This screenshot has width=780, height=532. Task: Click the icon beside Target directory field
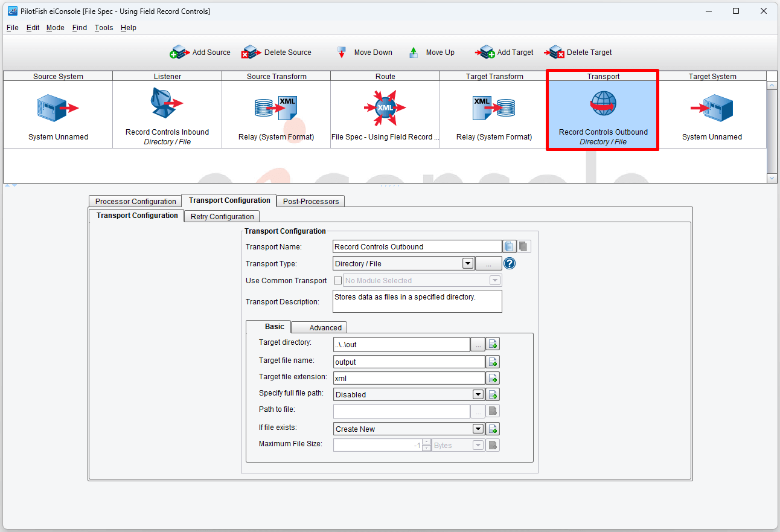pos(493,344)
